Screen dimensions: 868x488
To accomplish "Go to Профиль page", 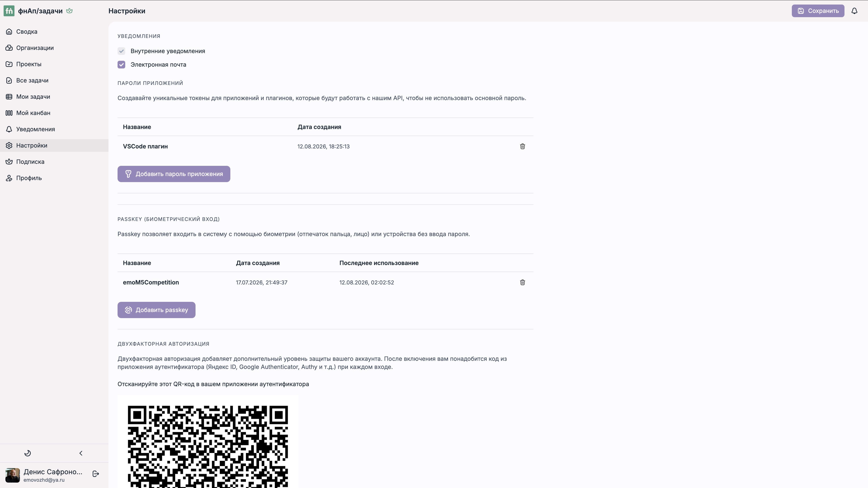I will (x=54, y=178).
